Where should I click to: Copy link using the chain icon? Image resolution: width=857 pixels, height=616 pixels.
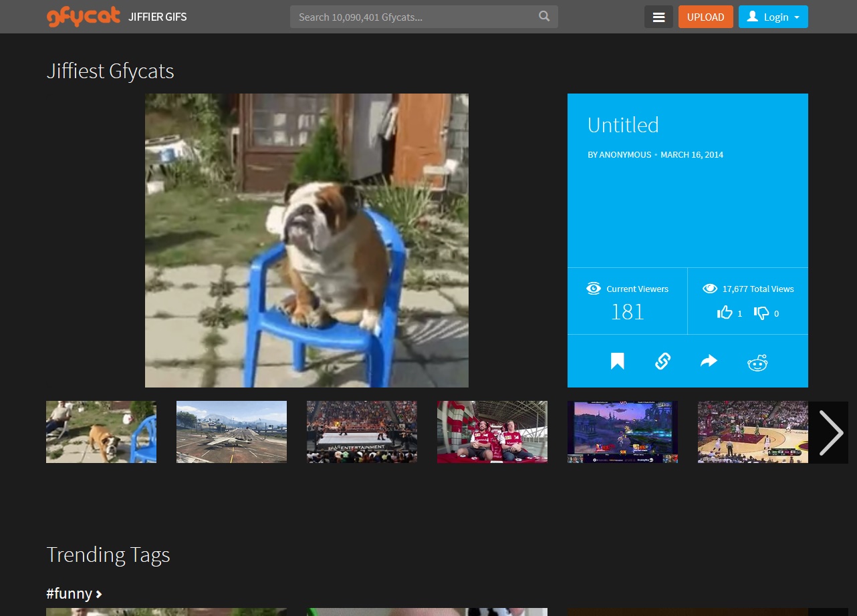pyautogui.click(x=662, y=361)
